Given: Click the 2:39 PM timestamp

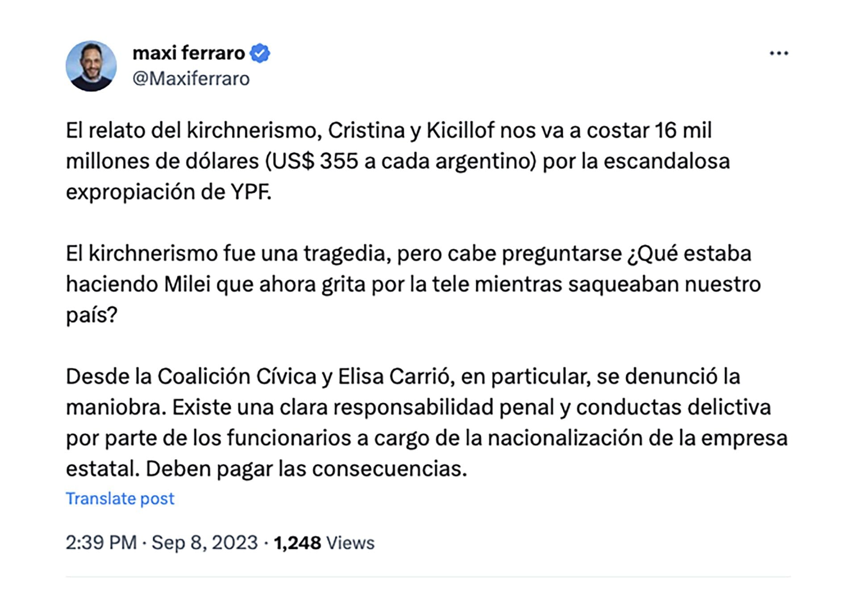Looking at the screenshot, I should pos(101,543).
